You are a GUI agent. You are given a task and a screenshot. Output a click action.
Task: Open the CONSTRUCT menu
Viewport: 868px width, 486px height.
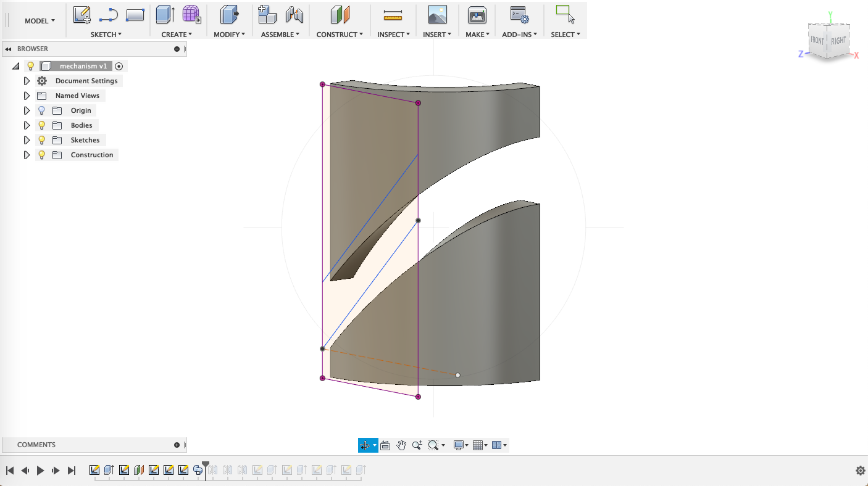[338, 34]
